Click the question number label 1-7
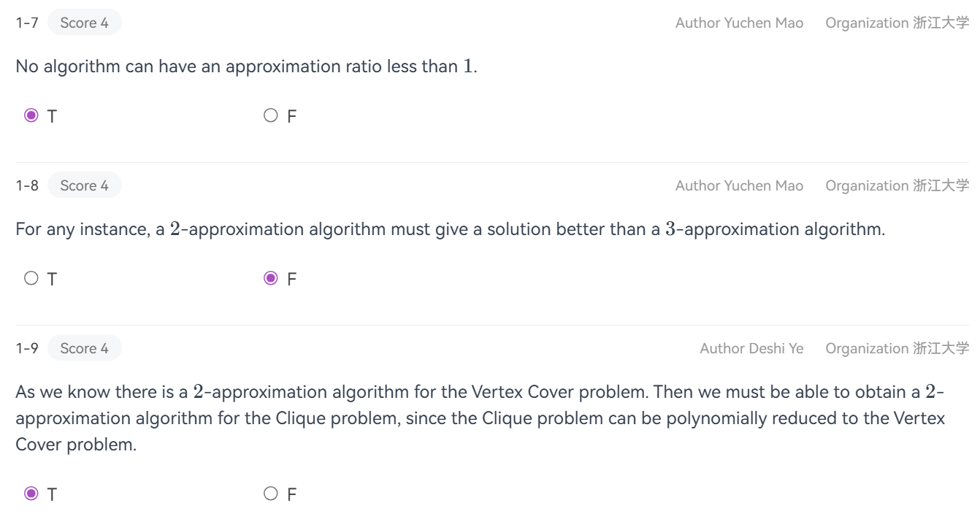This screenshot has width=980, height=530. click(26, 23)
